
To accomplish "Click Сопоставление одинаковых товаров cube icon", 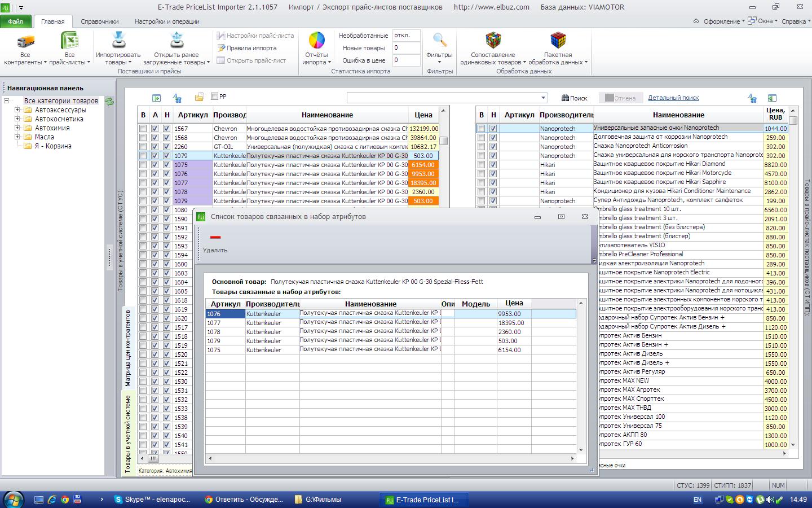I will point(493,40).
